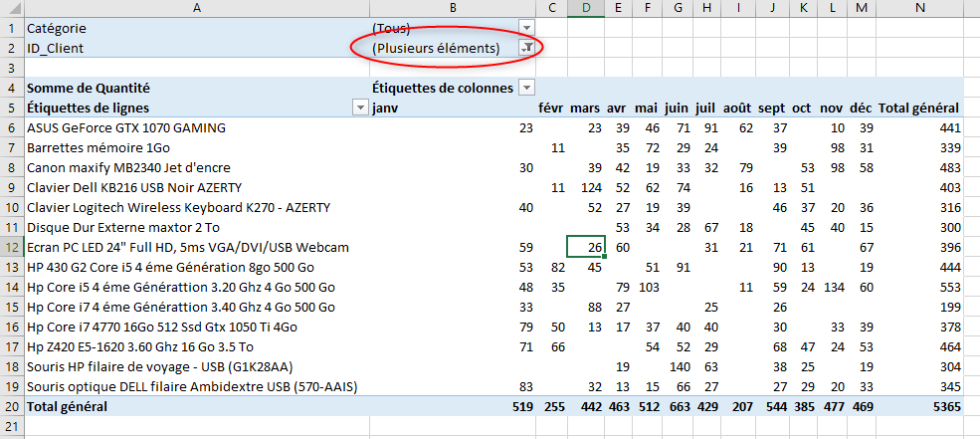
Task: Click the ASUS row total 441
Action: [x=949, y=128]
